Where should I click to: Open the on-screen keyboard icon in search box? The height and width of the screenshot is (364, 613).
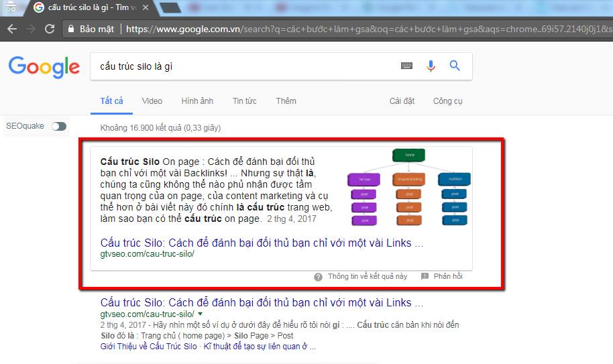tap(406, 66)
